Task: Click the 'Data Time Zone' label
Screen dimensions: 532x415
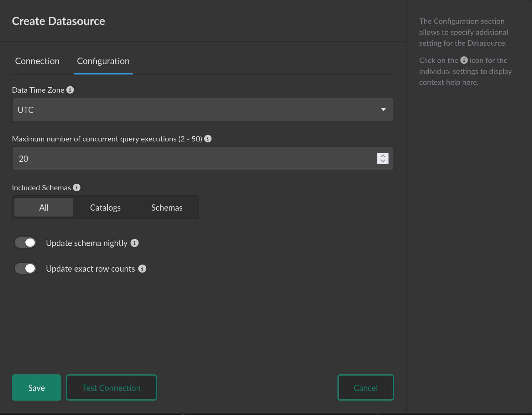Action: click(x=38, y=90)
